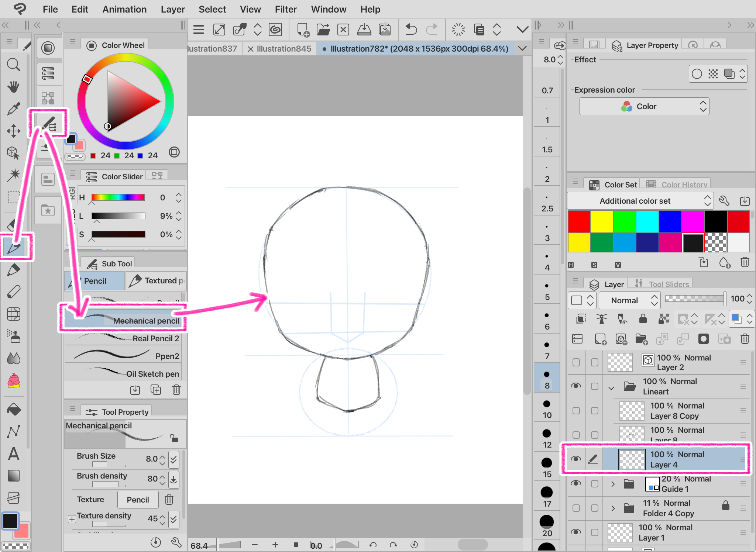Select the Fill bucket tool
Viewport: 756px width, 552px height.
point(14,410)
